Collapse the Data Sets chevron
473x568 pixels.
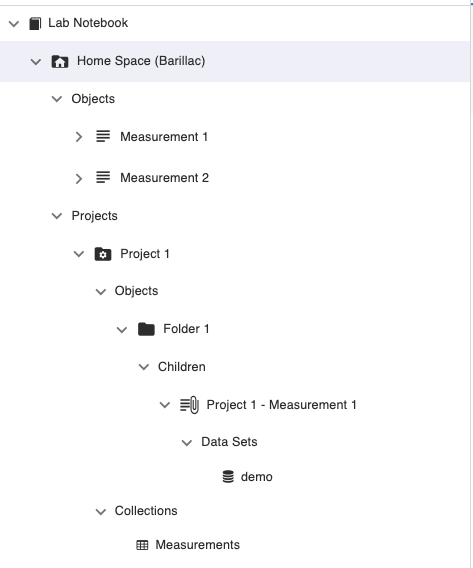coord(187,443)
